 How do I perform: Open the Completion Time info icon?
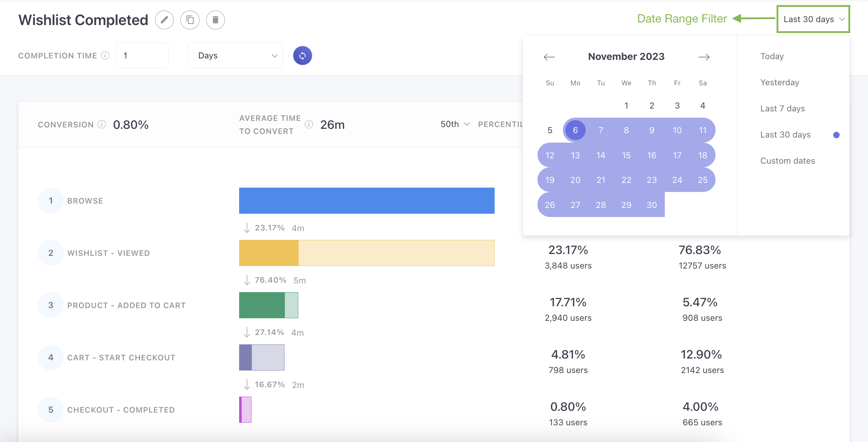[105, 56]
